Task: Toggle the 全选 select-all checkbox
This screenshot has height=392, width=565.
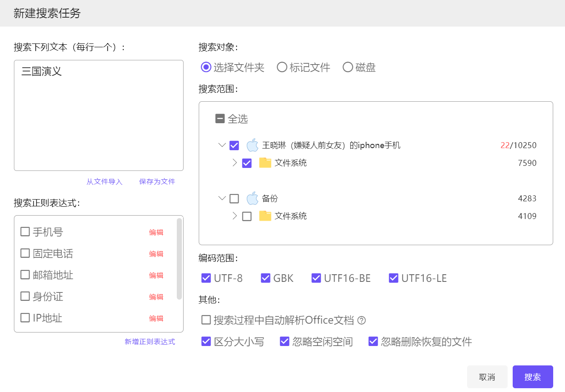Action: pos(220,119)
